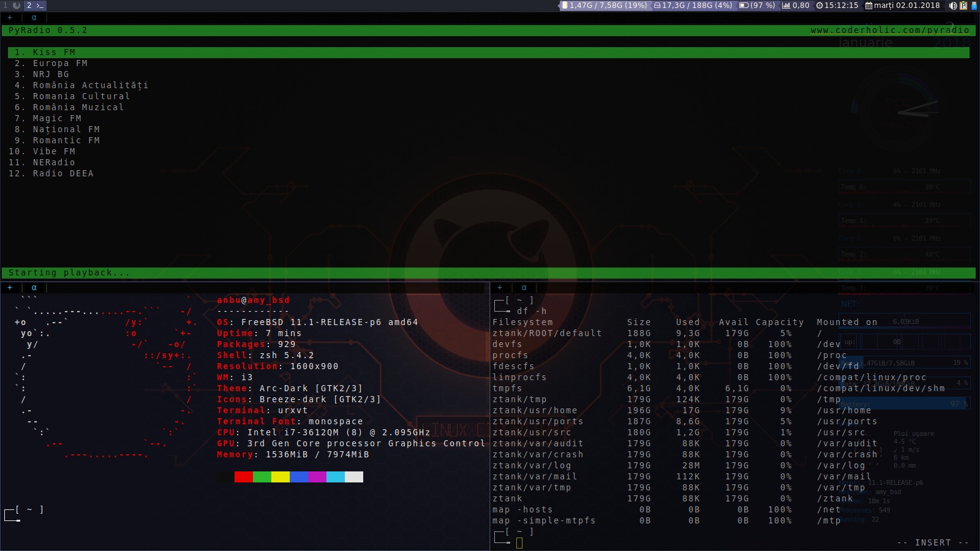Click the magenta color block in neofetch
This screenshot has height=551, width=980.
coord(317,477)
